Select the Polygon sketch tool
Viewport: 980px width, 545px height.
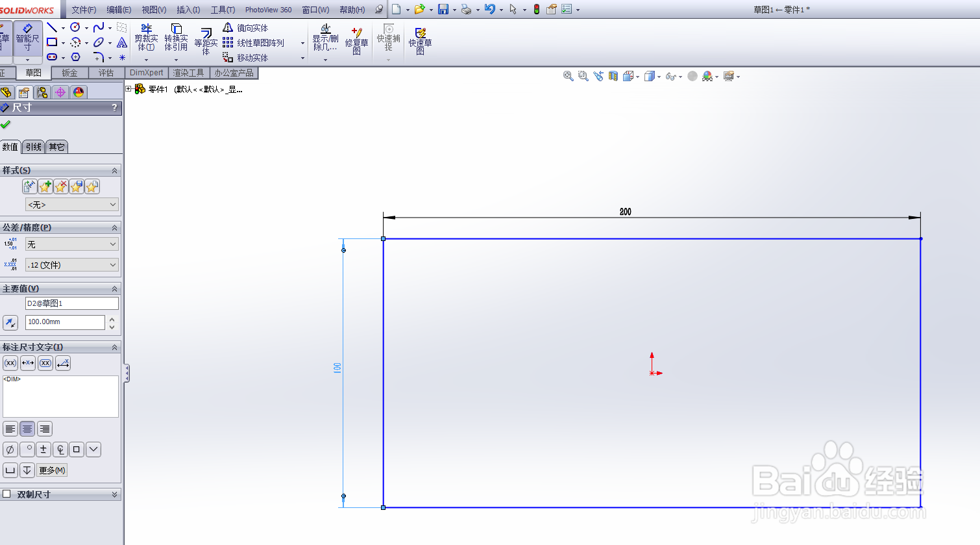75,57
